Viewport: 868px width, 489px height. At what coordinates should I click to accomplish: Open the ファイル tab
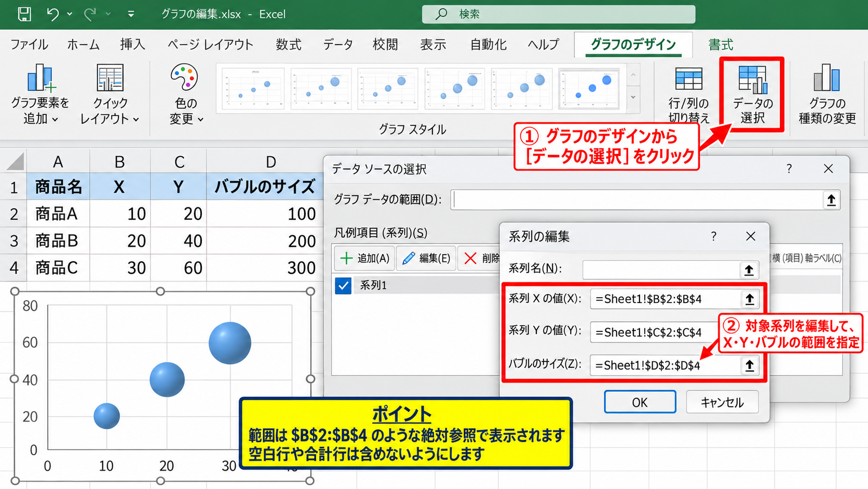click(x=29, y=45)
